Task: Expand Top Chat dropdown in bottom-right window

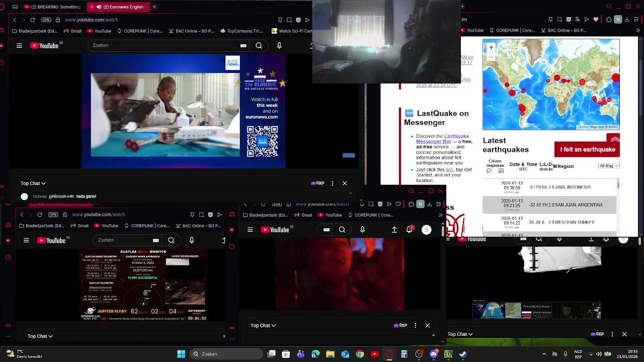Action: (460, 334)
